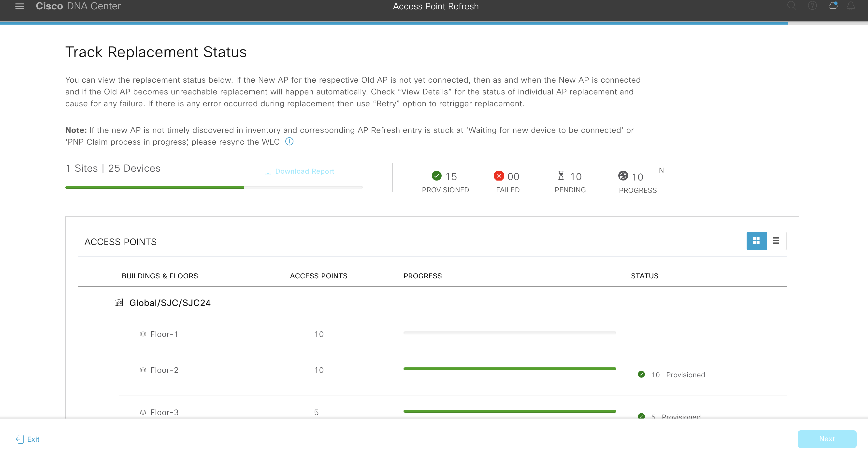
Task: Open the hamburger navigation menu
Action: pos(20,6)
